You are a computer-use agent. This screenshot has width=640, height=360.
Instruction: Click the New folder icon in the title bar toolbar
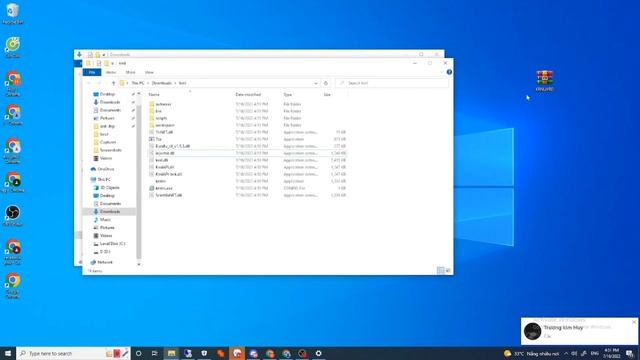click(x=106, y=63)
